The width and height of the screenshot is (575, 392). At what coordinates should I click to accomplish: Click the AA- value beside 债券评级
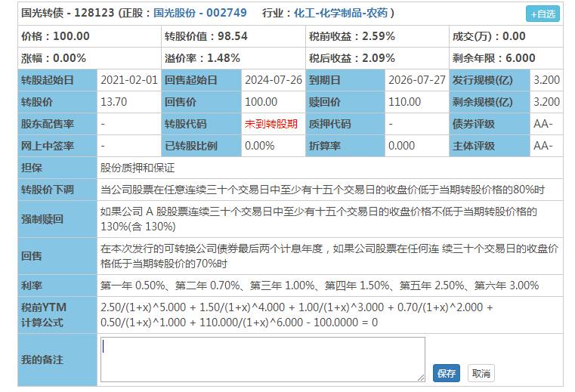click(x=543, y=124)
